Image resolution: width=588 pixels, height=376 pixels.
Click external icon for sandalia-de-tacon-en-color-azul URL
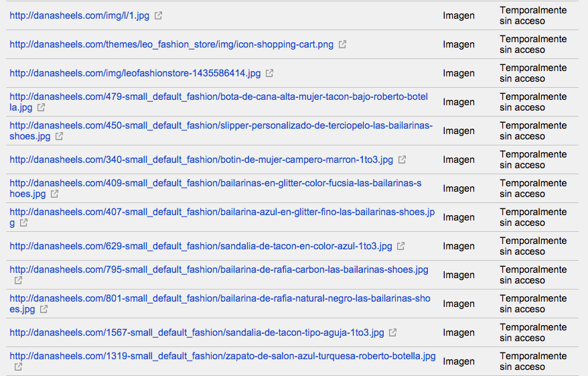401,246
